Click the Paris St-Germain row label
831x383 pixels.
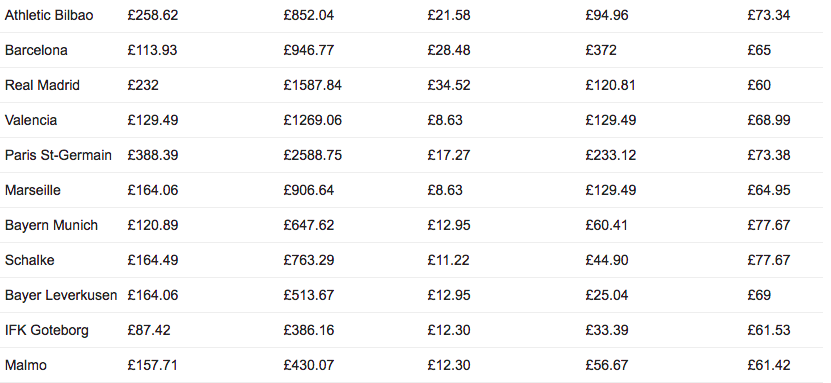tap(58, 155)
